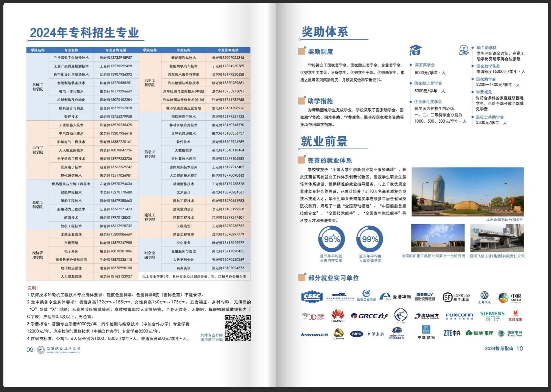551x392 pixels.
Task: Click the 江铜集团 logo
Action: (338, 334)
